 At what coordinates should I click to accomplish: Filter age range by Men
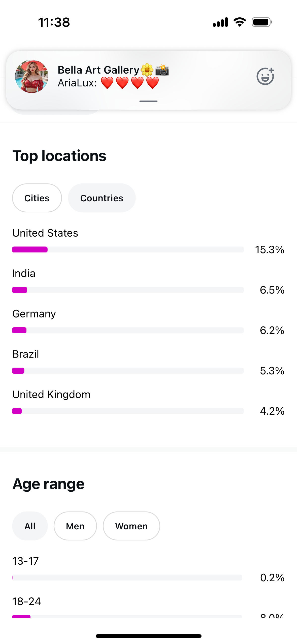pyautogui.click(x=75, y=526)
